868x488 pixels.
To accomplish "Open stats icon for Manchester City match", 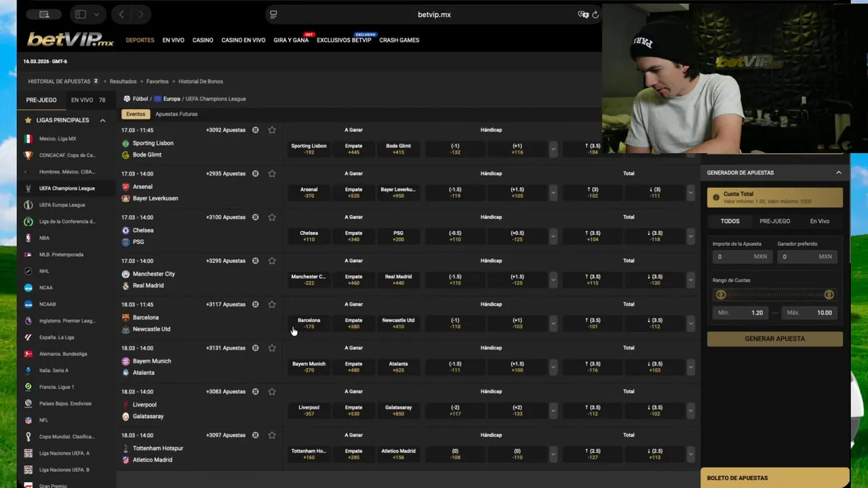I will pyautogui.click(x=256, y=261).
